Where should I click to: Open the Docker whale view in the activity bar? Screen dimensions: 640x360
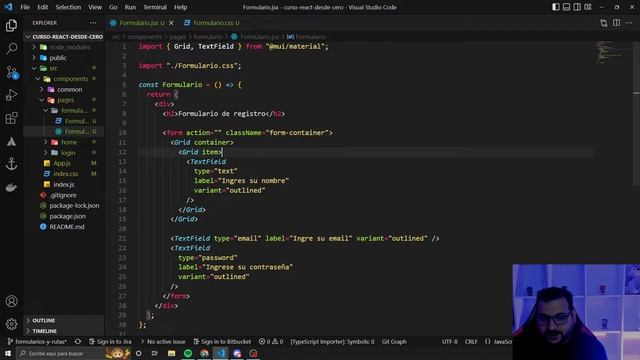click(11, 187)
